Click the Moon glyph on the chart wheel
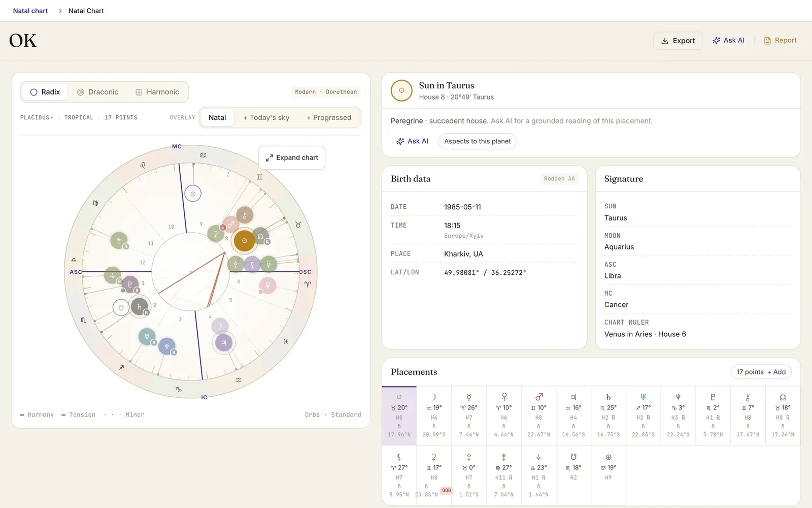The height and width of the screenshot is (508, 812). [x=220, y=326]
